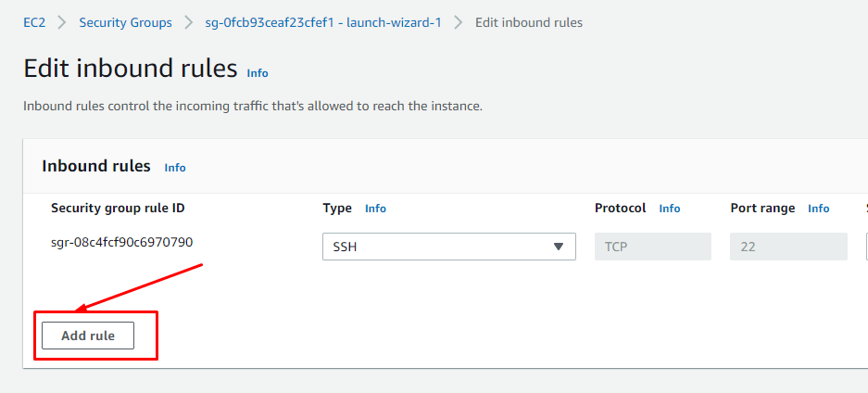Open Info beside Inbound rules section title
The image size is (868, 393).
(x=175, y=168)
